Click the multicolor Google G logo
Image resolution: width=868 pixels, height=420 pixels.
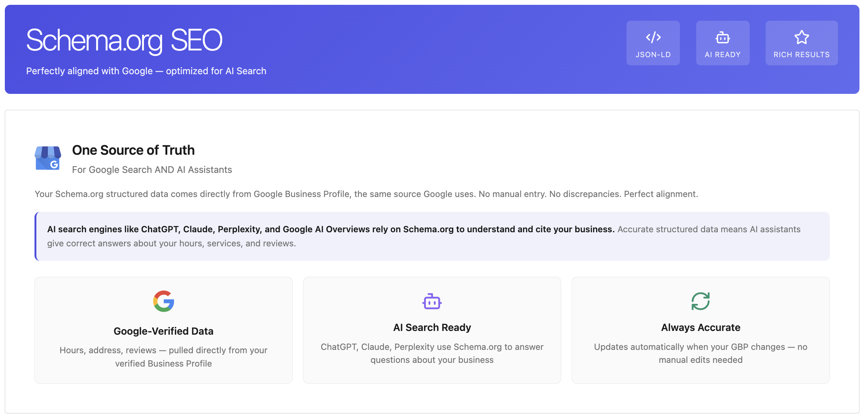[x=164, y=301]
